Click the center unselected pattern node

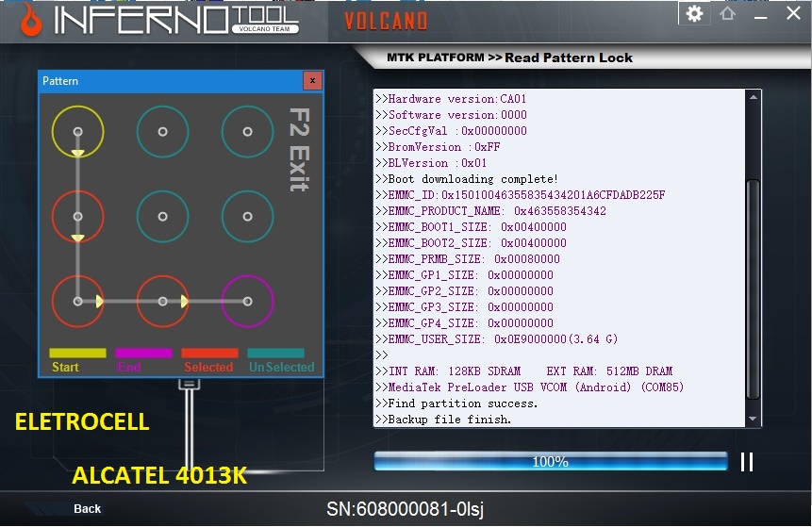(162, 217)
